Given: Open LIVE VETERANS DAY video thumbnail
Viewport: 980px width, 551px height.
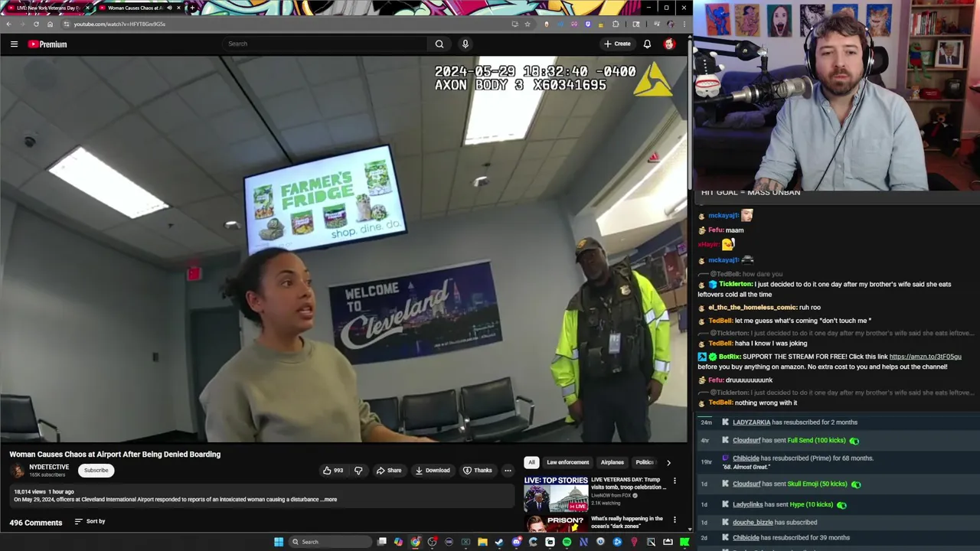Looking at the screenshot, I should [556, 494].
